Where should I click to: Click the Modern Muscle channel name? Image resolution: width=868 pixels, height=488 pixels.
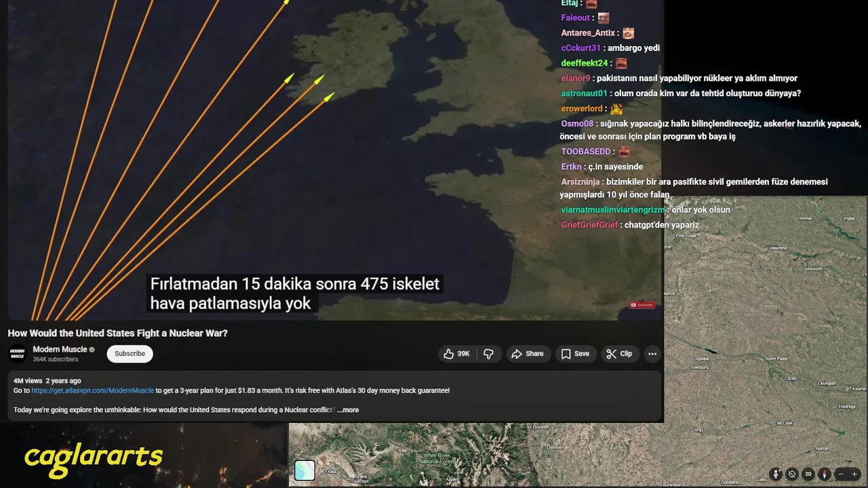click(x=60, y=350)
